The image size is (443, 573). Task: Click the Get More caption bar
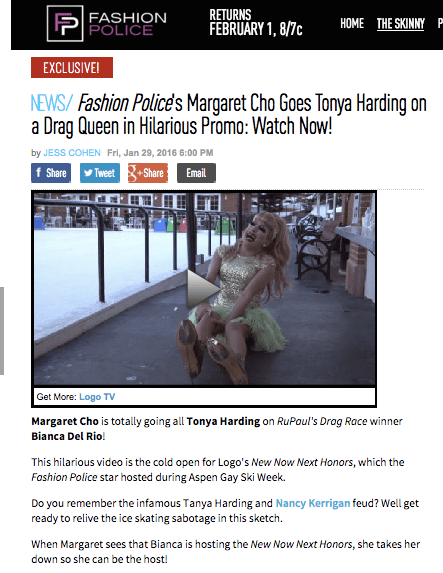tap(204, 397)
